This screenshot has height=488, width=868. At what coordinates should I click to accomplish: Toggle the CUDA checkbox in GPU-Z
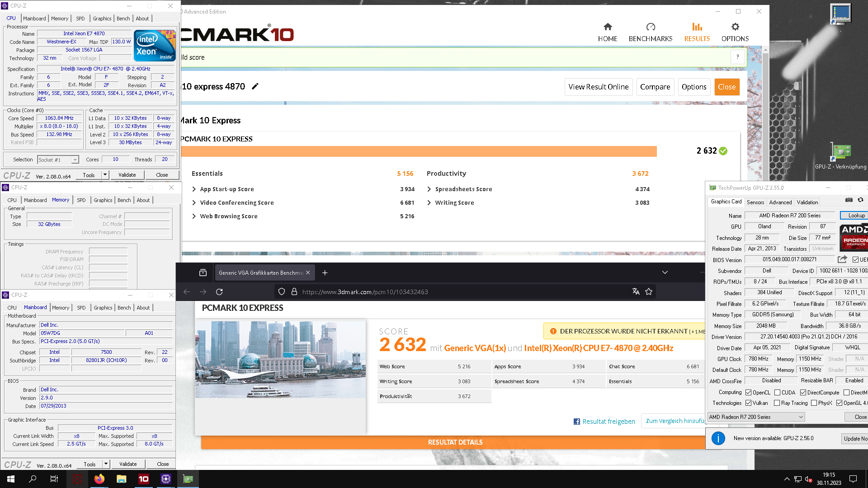[x=777, y=393]
